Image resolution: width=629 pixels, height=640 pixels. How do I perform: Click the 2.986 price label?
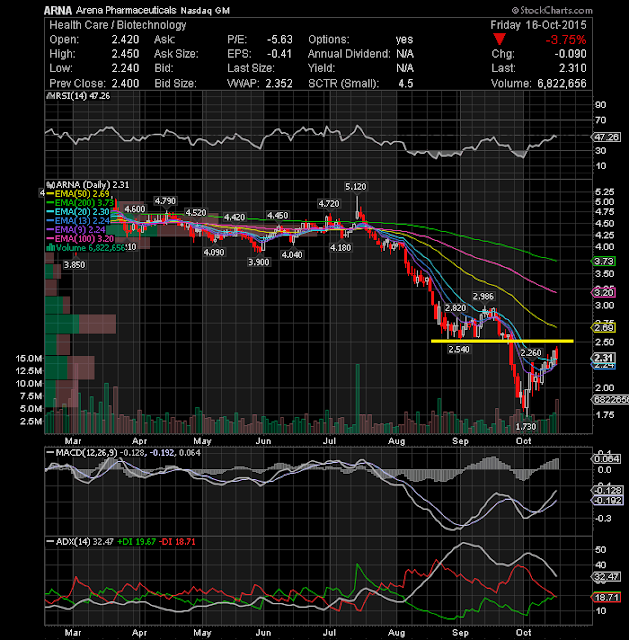pyautogui.click(x=483, y=296)
